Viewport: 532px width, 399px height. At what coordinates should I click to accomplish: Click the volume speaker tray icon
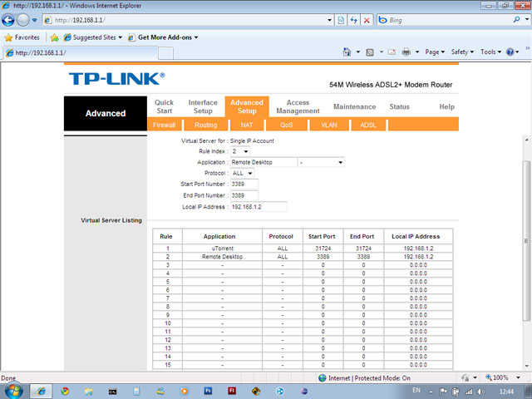click(x=480, y=392)
